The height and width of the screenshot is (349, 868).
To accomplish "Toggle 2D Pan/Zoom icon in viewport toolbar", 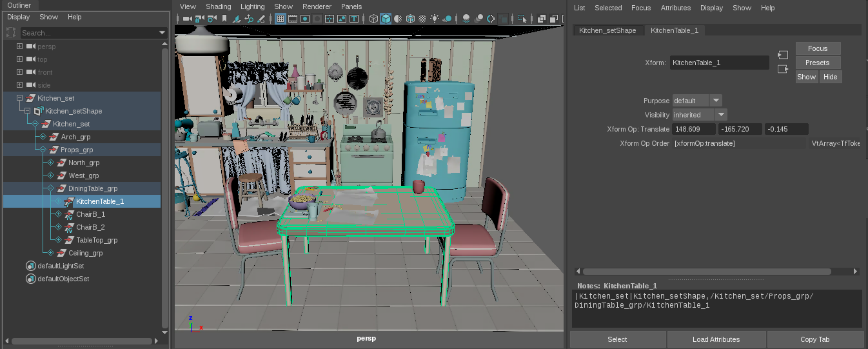I will [249, 19].
